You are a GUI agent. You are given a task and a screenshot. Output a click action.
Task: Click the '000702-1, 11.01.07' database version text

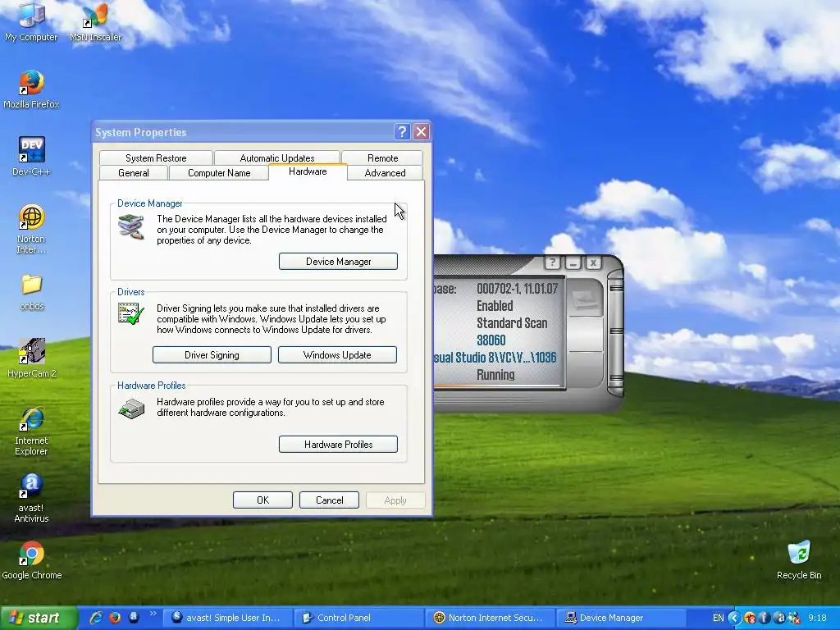(517, 289)
